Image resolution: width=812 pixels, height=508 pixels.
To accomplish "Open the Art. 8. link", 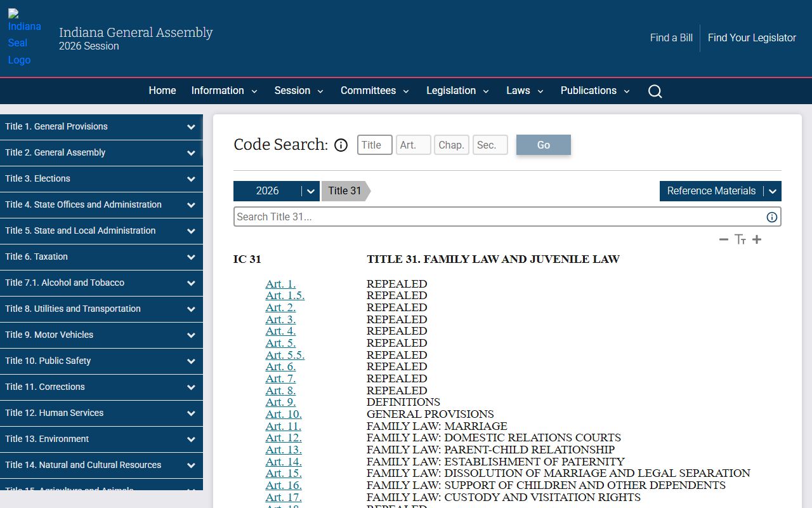I will 280,391.
